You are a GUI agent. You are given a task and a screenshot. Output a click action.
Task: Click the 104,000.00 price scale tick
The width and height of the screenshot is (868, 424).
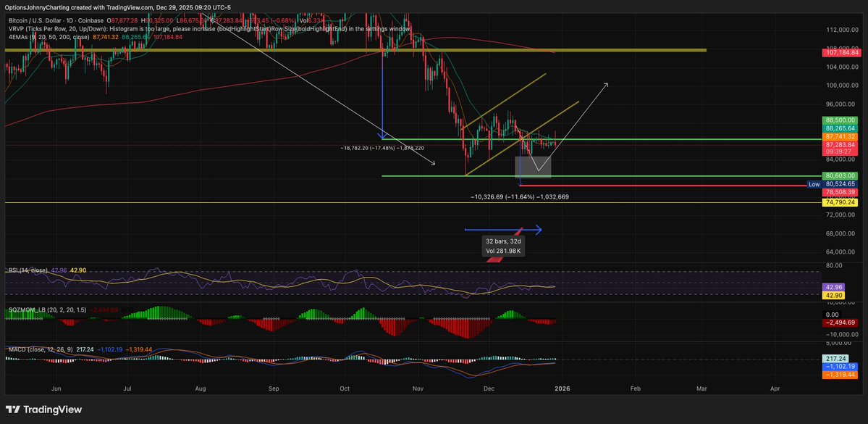click(843, 67)
